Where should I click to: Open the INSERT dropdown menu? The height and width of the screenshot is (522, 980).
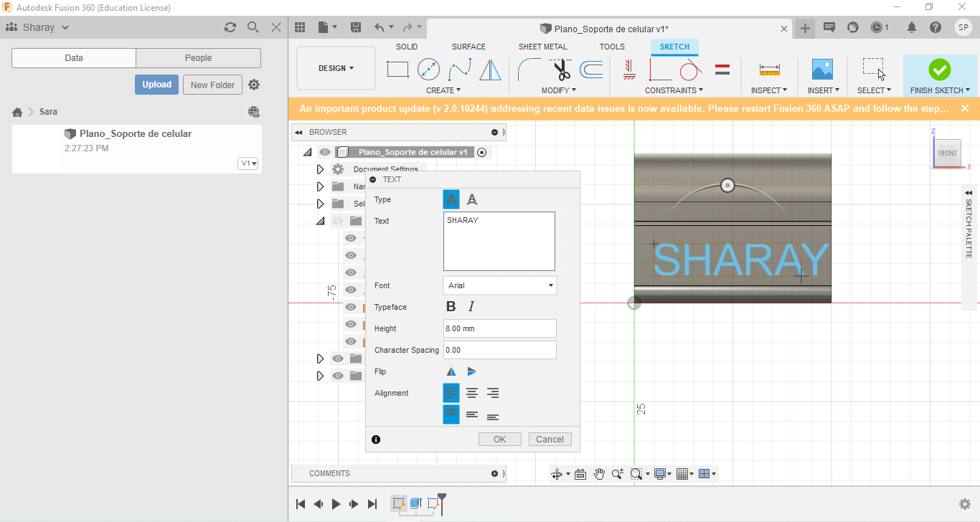coord(823,90)
